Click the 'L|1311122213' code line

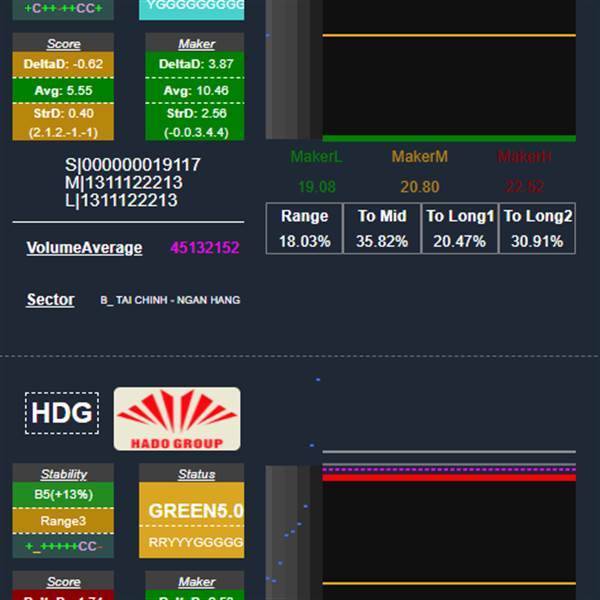click(x=121, y=200)
